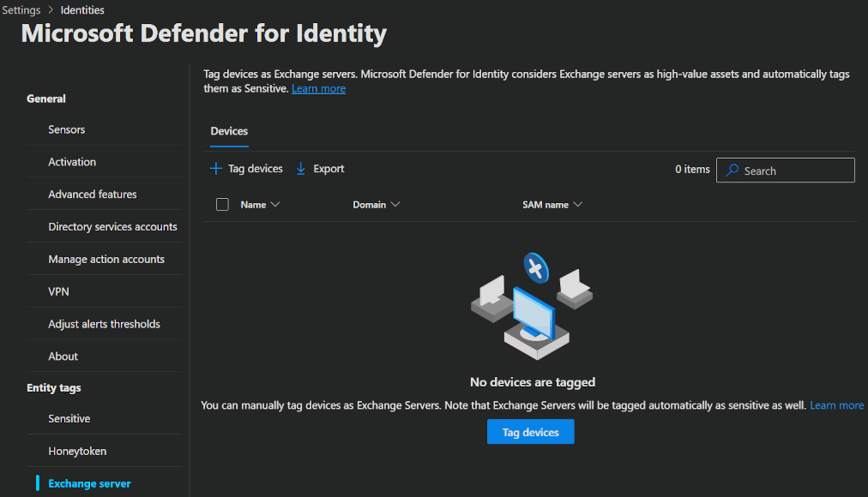Click the Search input field

pyautogui.click(x=793, y=171)
